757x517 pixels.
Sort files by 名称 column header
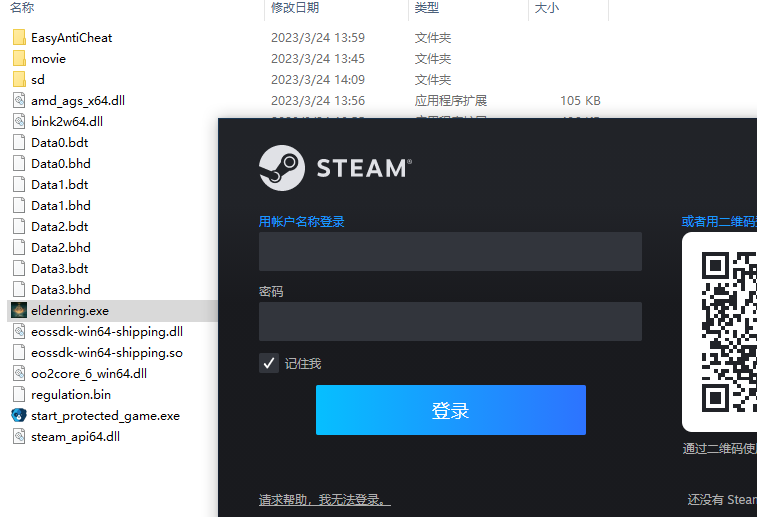23,8
